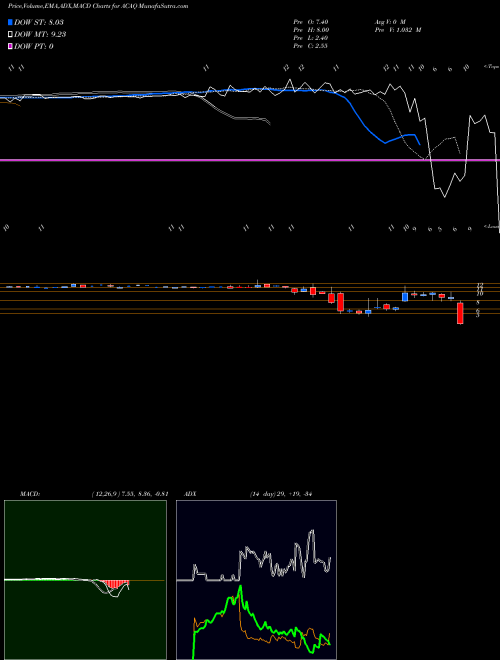The width and height of the screenshot is (500, 660).
Task: Open the ADX indicator chart panel
Action: point(256,580)
